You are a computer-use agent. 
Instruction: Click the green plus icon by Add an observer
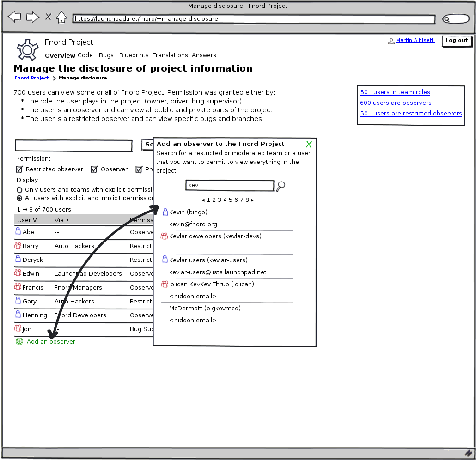pos(19,342)
